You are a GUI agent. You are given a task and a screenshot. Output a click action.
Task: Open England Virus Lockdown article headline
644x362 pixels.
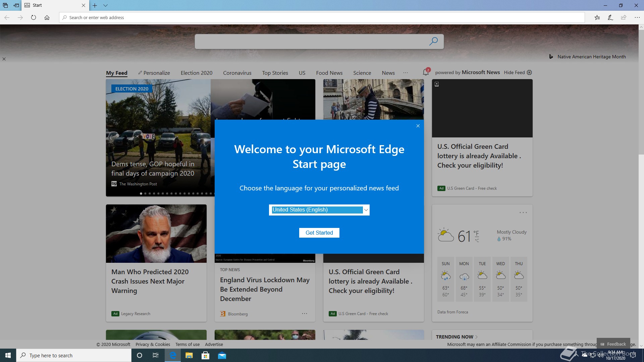coord(265,289)
